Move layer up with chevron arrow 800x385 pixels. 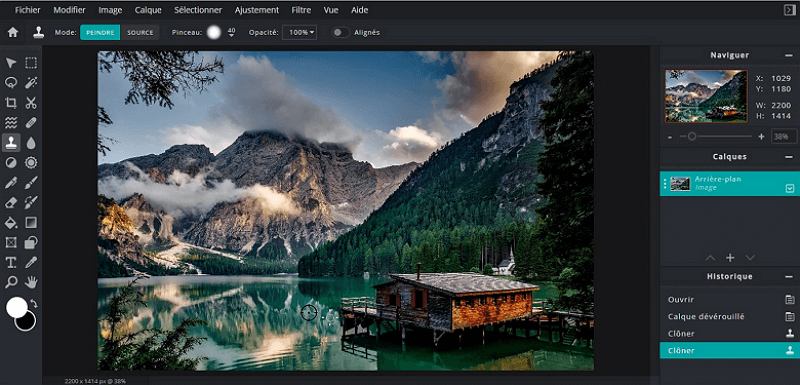[x=710, y=258]
